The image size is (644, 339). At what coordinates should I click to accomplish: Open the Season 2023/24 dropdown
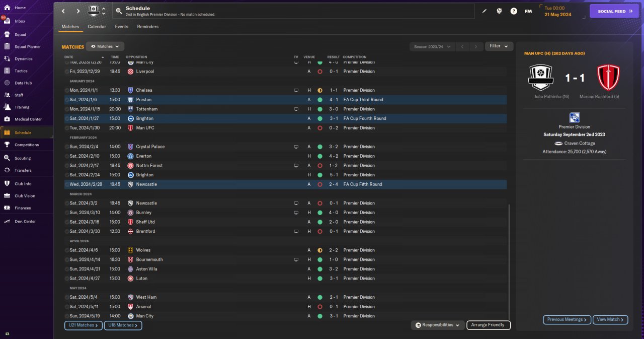(432, 46)
